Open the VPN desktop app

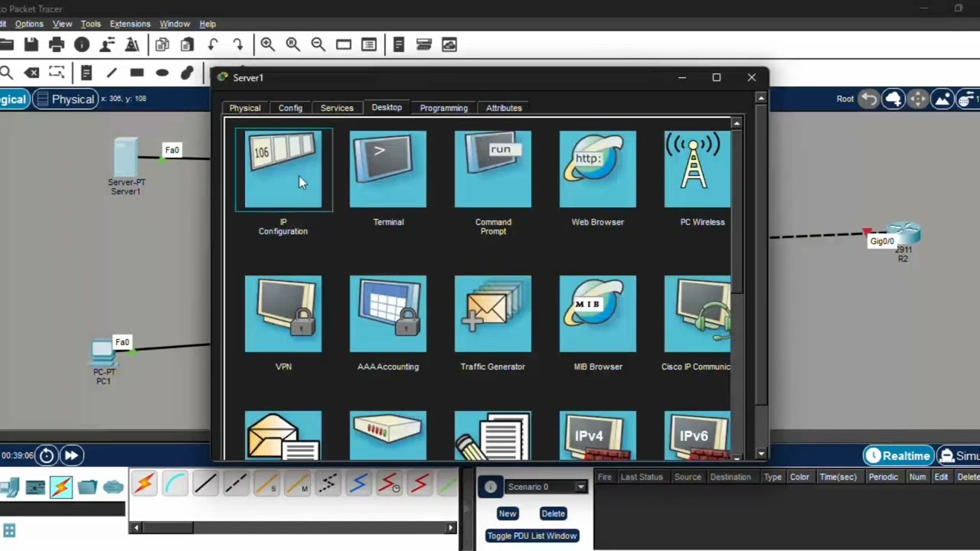point(283,314)
